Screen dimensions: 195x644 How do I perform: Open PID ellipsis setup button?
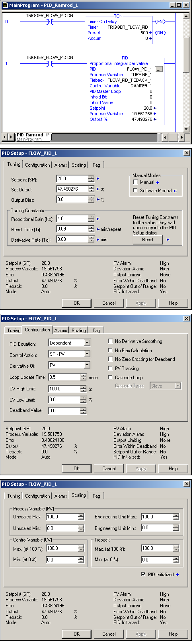tap(158, 69)
